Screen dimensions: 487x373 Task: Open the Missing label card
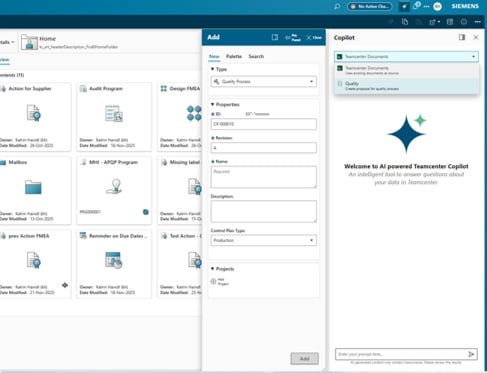pyautogui.click(x=180, y=191)
